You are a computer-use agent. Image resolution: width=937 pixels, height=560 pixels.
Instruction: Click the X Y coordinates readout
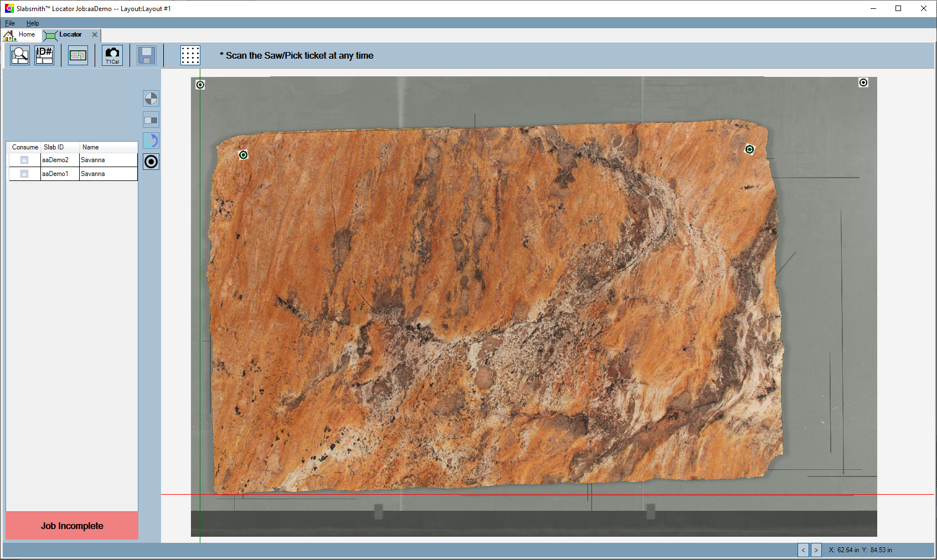coord(860,550)
